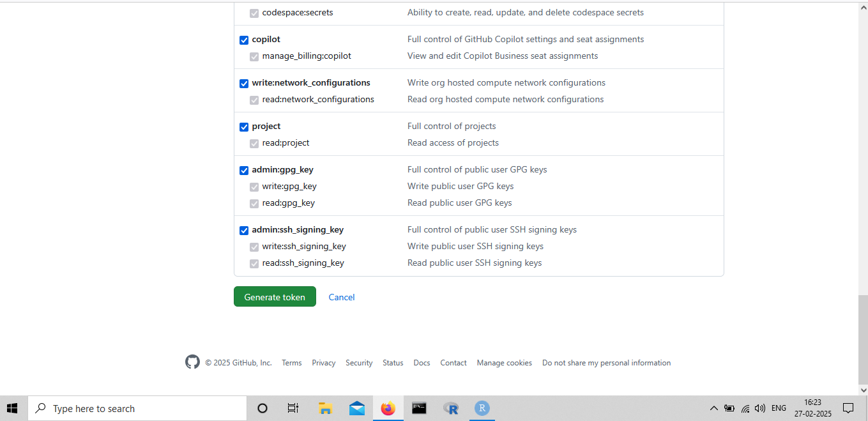Open the Docs footer link
Image resolution: width=868 pixels, height=421 pixels.
(x=422, y=363)
